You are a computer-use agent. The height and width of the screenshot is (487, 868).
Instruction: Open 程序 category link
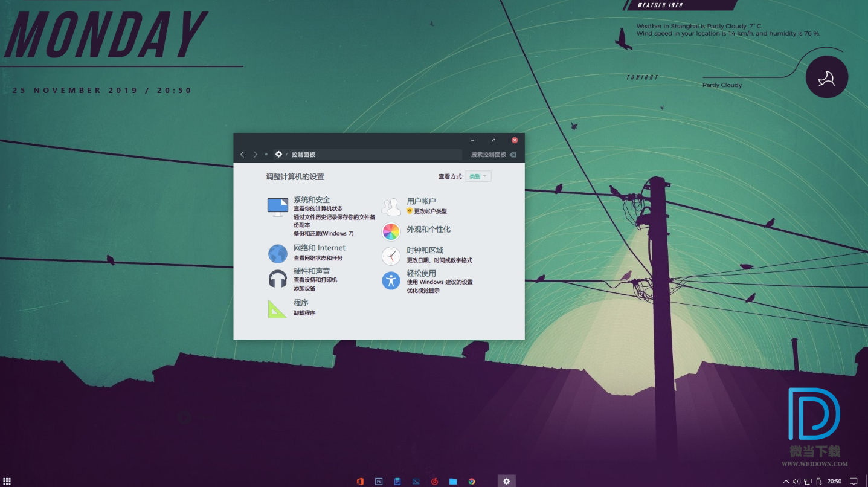301,303
